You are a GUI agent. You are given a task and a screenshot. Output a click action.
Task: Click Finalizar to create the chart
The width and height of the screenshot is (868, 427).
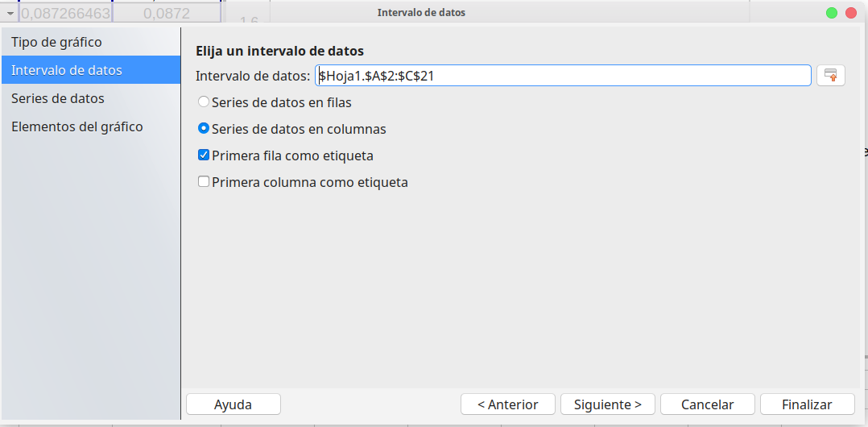tap(807, 404)
